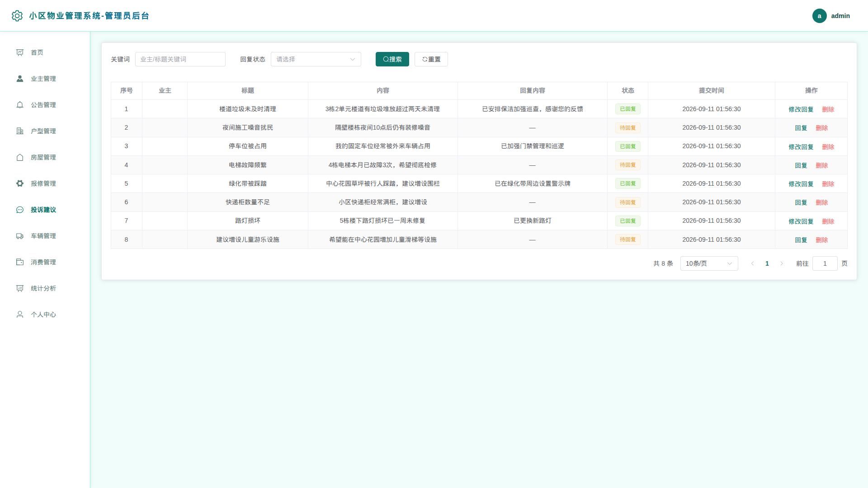Click the 搜索 button
The height and width of the screenshot is (488, 868).
392,59
